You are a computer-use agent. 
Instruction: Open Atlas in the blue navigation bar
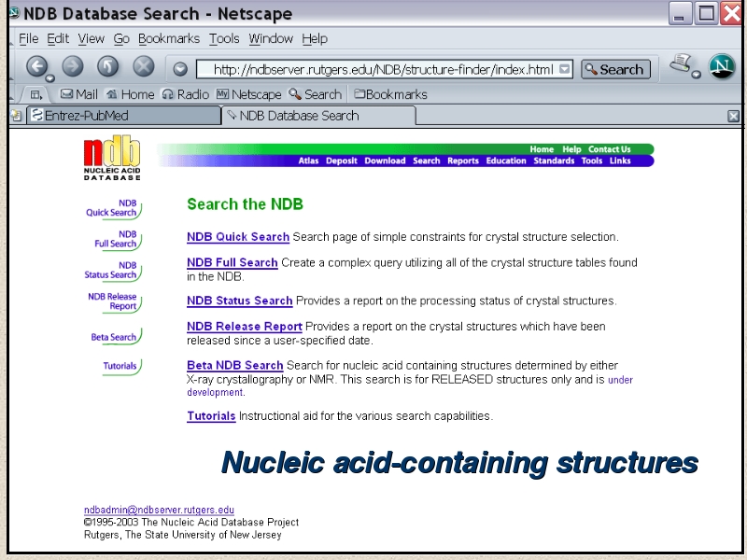pos(308,161)
